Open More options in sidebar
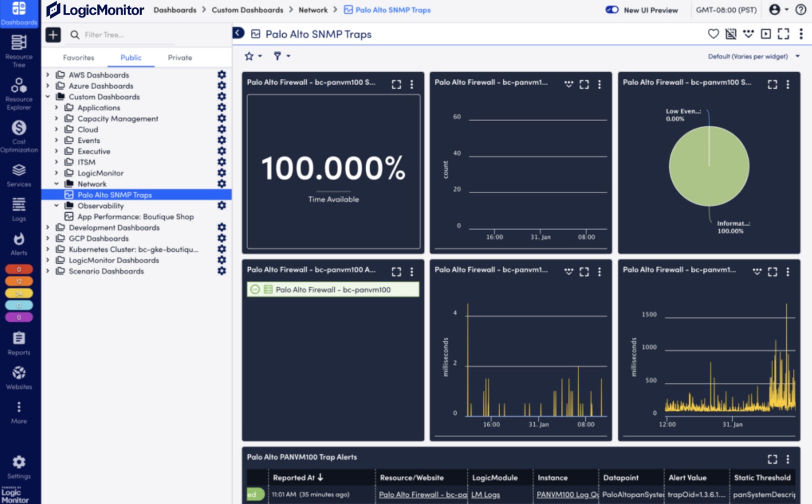The height and width of the screenshot is (504, 812). coord(19,413)
